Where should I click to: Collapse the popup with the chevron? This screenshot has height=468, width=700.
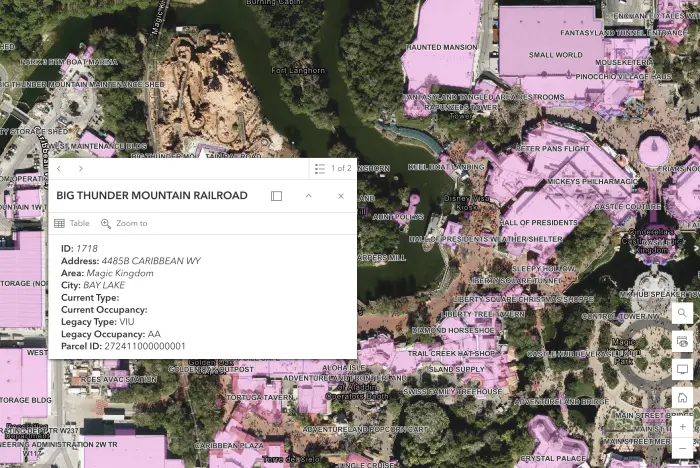coord(308,196)
